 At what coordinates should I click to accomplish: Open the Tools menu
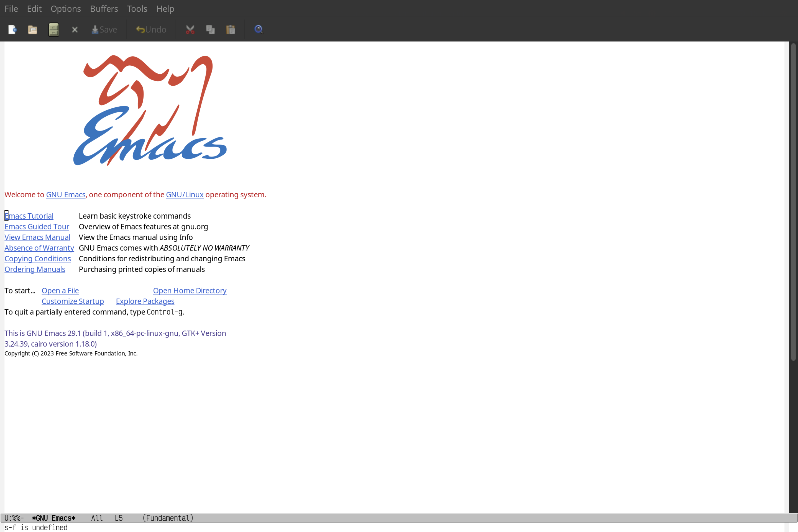click(x=137, y=8)
